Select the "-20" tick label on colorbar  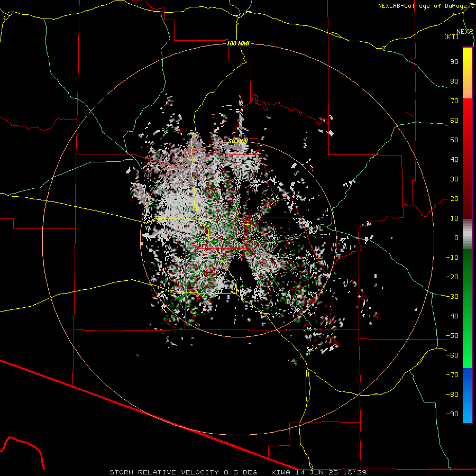tap(452, 277)
